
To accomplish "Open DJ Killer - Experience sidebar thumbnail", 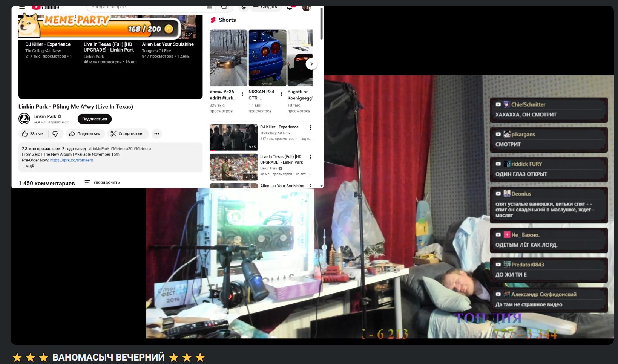I will tap(234, 138).
